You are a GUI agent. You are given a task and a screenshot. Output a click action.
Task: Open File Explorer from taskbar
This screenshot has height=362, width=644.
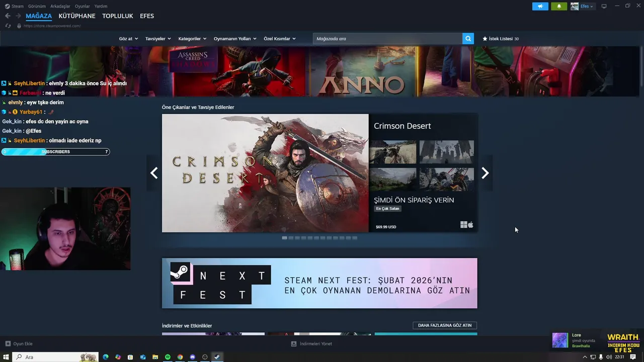[x=155, y=357]
